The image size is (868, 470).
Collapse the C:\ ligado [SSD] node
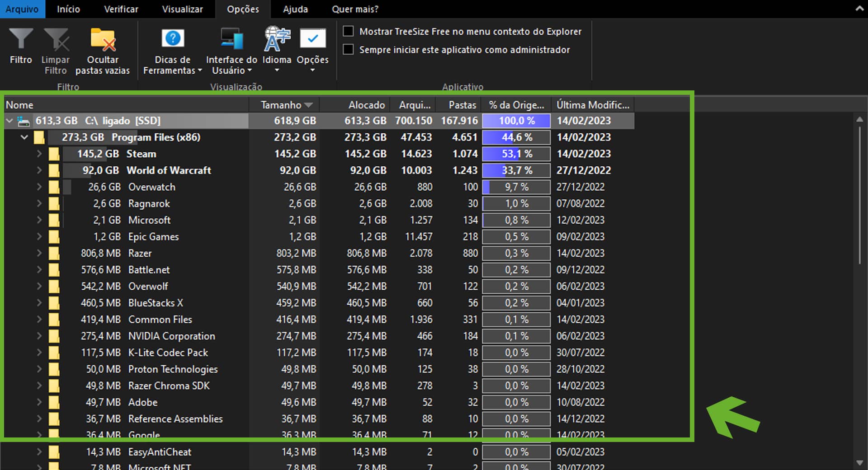(x=9, y=121)
